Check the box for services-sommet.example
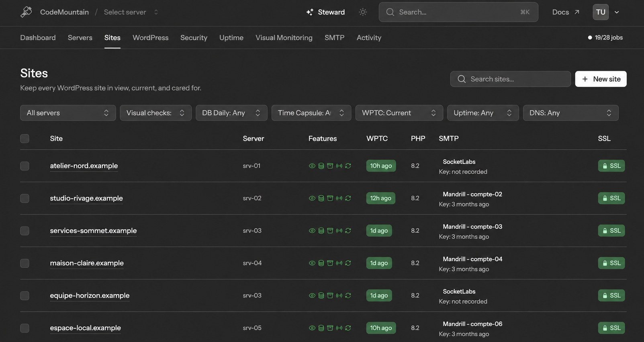 coord(25,231)
